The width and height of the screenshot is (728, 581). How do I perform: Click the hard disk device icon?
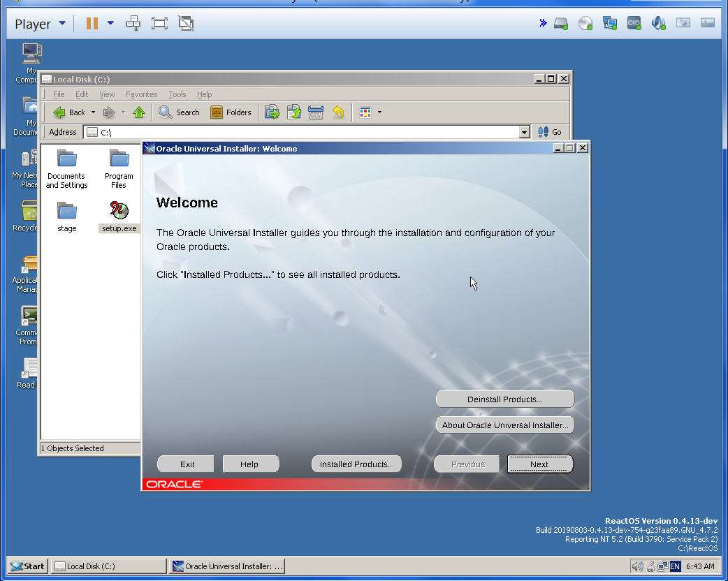coord(561,23)
